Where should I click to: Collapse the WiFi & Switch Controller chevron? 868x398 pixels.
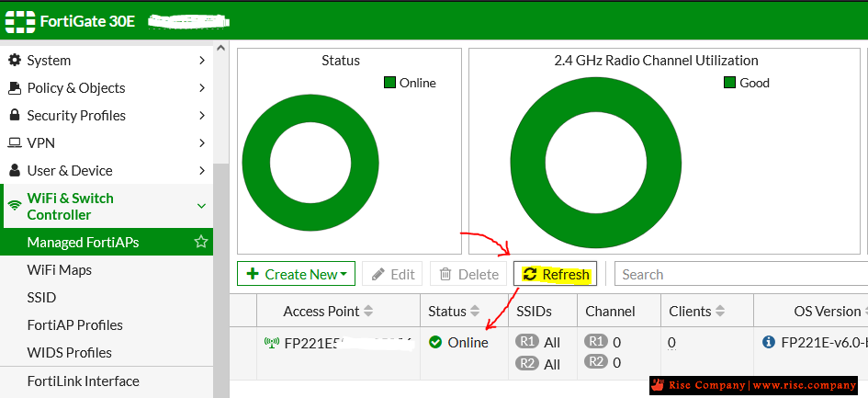point(201,206)
